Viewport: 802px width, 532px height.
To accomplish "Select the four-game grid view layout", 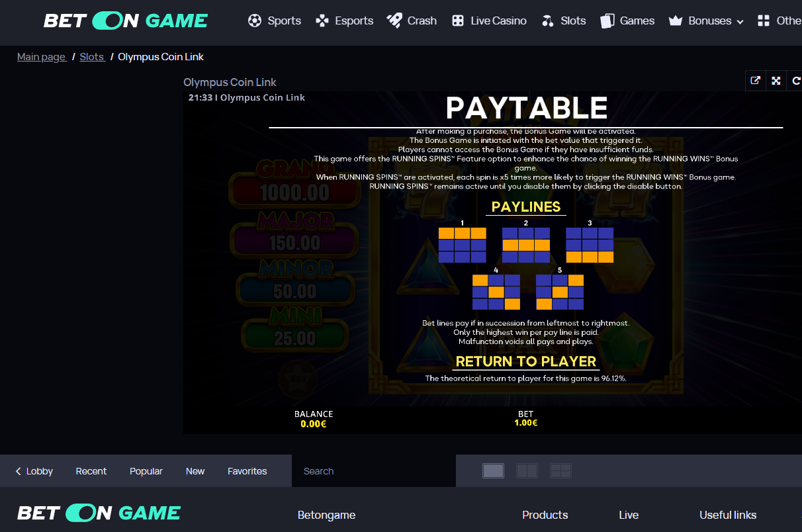I will coord(561,470).
